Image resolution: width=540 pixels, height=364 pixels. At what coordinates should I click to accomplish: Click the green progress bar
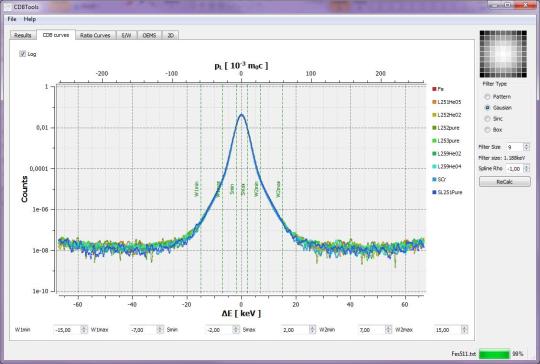click(494, 354)
